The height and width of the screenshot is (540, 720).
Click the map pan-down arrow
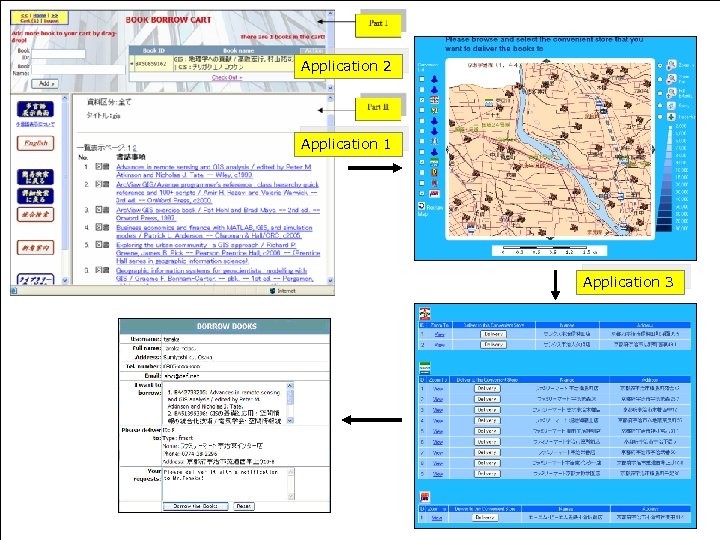click(551, 238)
